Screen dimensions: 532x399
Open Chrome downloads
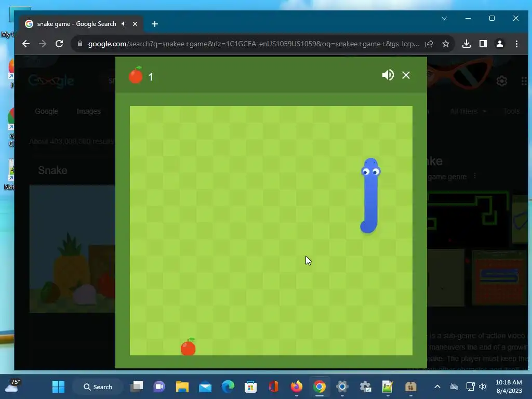pos(467,44)
